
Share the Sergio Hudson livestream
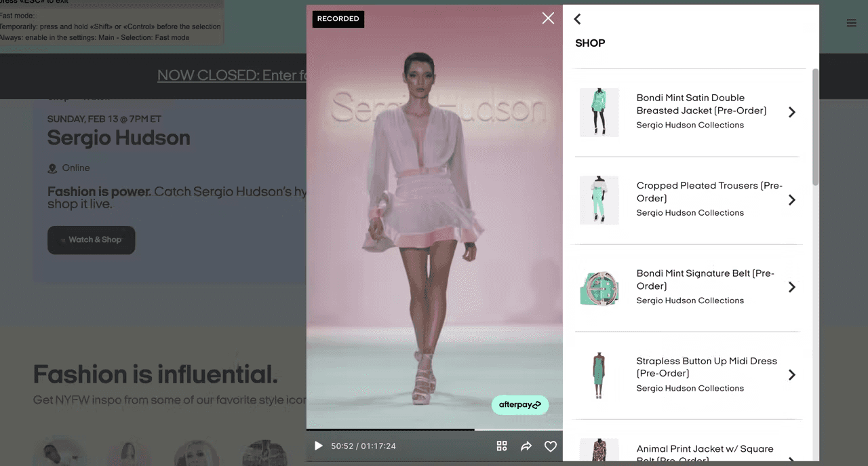point(526,446)
